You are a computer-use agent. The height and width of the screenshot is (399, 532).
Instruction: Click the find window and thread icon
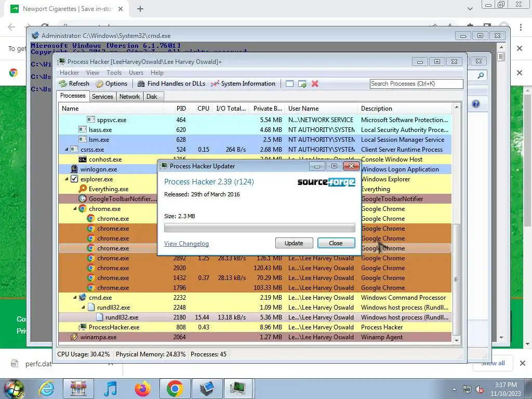click(x=302, y=84)
